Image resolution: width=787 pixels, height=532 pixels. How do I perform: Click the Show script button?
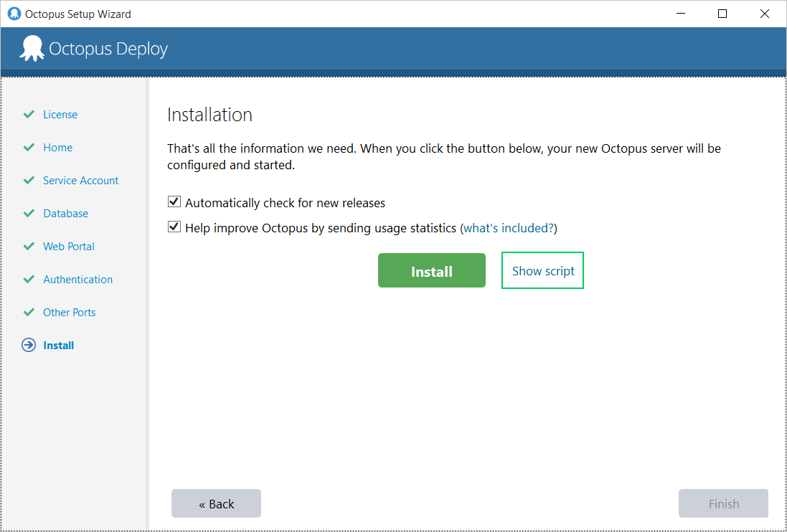pos(542,271)
